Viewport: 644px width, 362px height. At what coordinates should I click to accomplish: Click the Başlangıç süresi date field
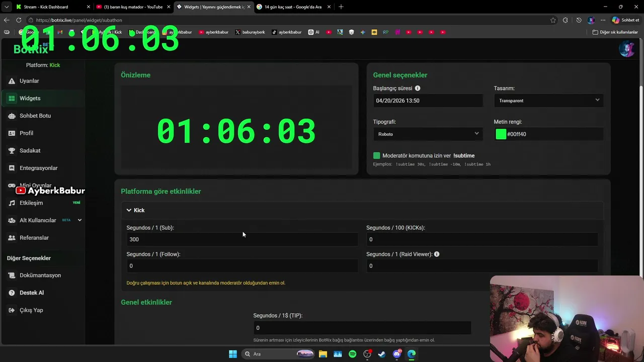(x=428, y=101)
